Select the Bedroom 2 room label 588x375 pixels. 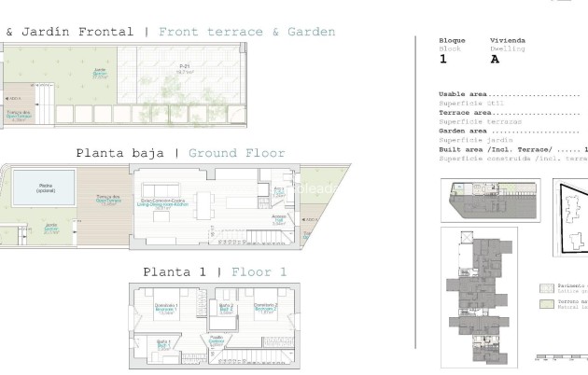pos(266,309)
